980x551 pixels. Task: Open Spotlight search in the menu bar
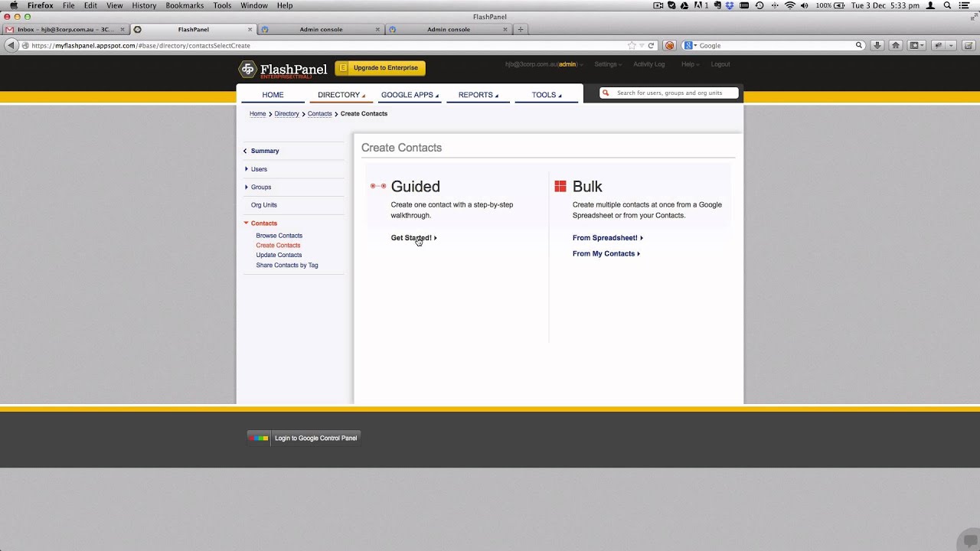click(947, 5)
